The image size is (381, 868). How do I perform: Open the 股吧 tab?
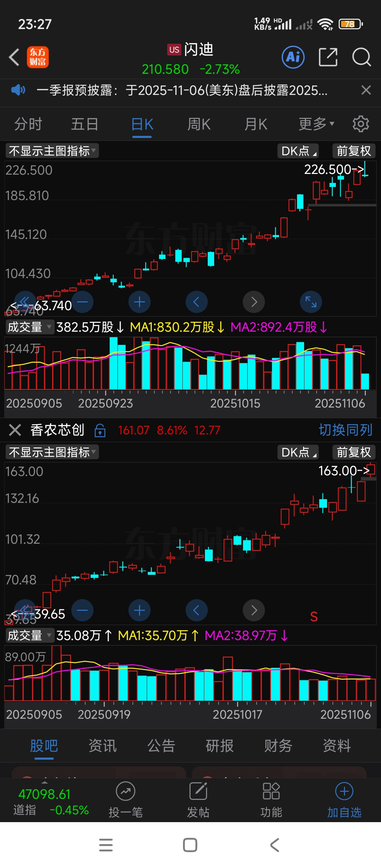pos(44,746)
